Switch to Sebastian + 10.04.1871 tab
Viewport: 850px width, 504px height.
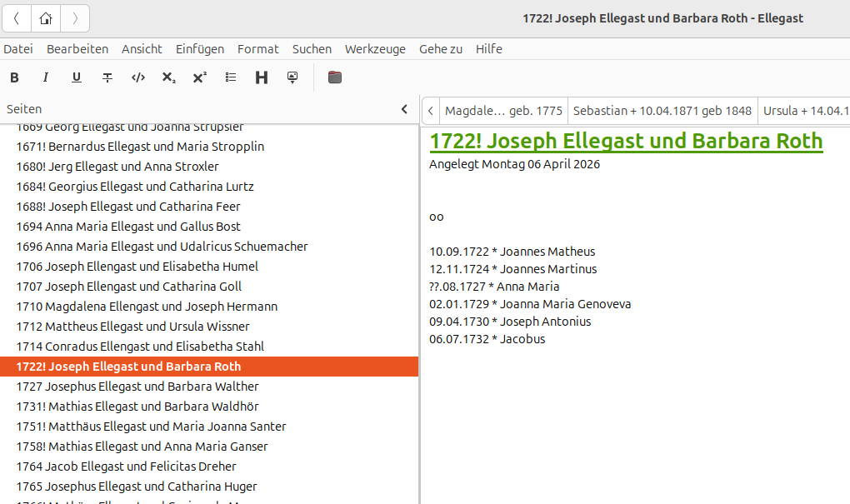pos(662,111)
